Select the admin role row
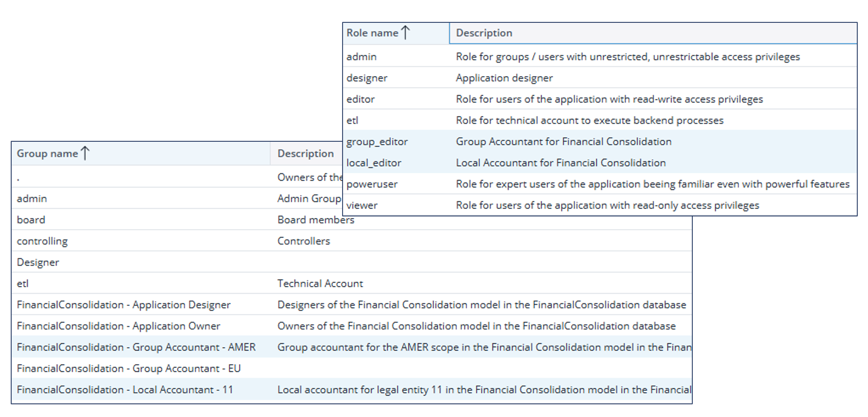This screenshot has height=417, width=868. pos(600,56)
